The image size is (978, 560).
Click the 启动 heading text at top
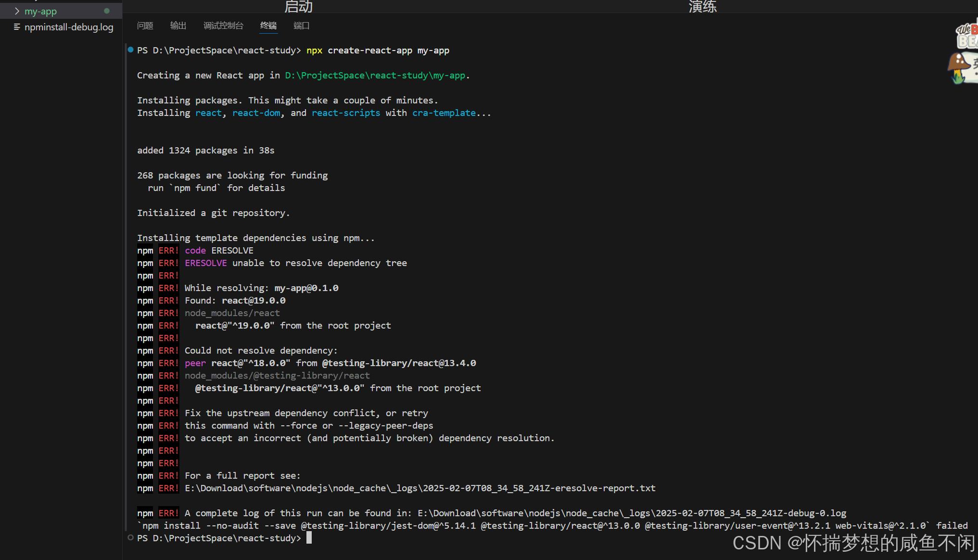(x=298, y=6)
